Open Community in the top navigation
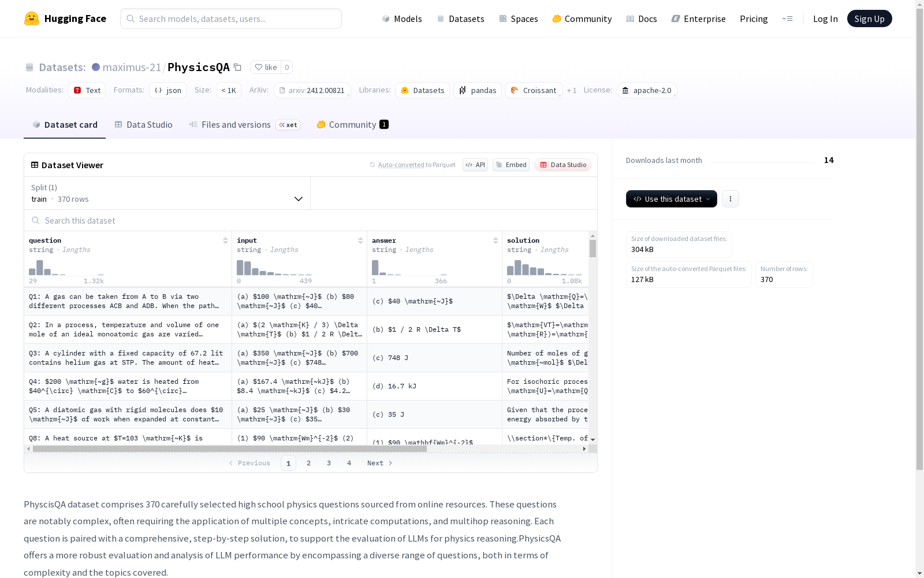The width and height of the screenshot is (924, 578). pyautogui.click(x=582, y=18)
